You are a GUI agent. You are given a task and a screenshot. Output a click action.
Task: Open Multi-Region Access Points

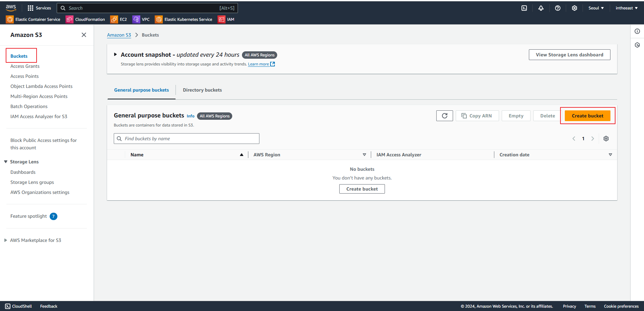click(x=39, y=96)
